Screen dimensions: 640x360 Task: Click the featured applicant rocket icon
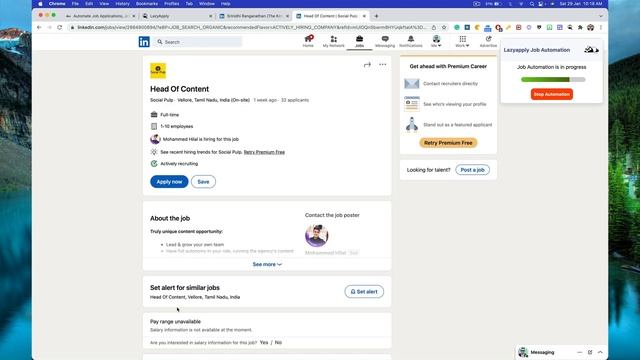coord(411,124)
